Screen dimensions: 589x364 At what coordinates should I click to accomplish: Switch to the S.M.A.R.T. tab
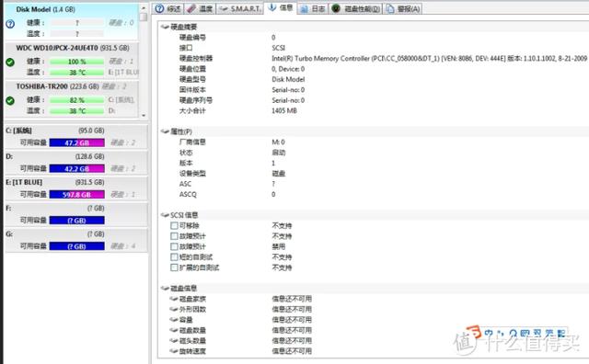click(239, 8)
